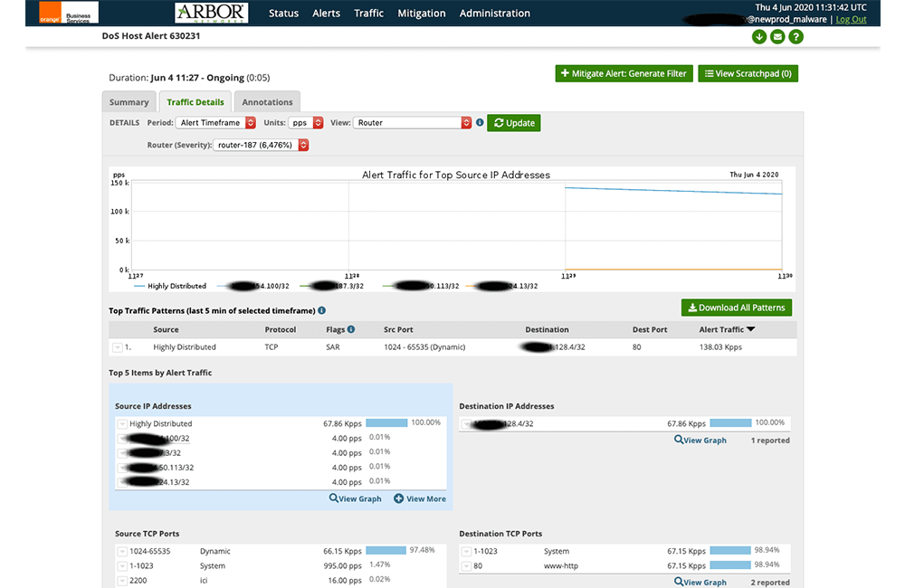The height and width of the screenshot is (588, 905).
Task: Click View More plus icon under Source IPs
Action: click(398, 498)
